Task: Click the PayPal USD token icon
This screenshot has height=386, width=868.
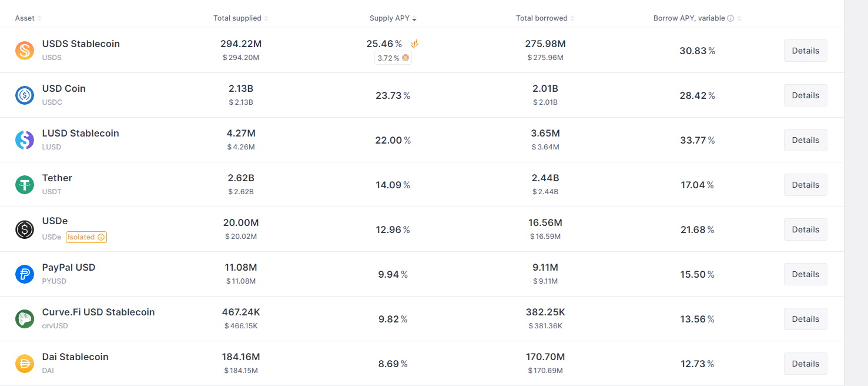Action: coord(25,274)
